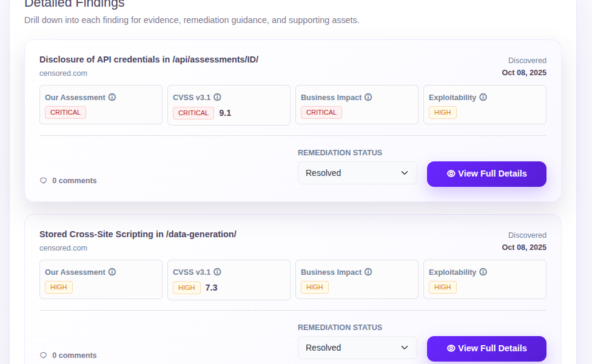This screenshot has height=364, width=592.
Task: Click info icon next to Our Assessment in API credentials finding
Action: [x=112, y=97]
